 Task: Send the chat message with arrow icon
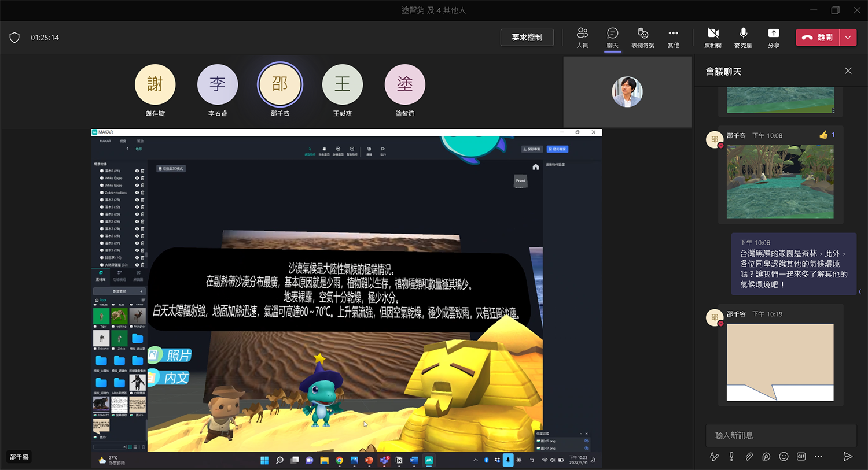pos(848,457)
